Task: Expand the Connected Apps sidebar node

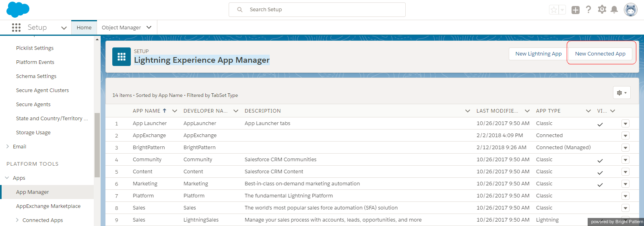Action: pos(17,220)
